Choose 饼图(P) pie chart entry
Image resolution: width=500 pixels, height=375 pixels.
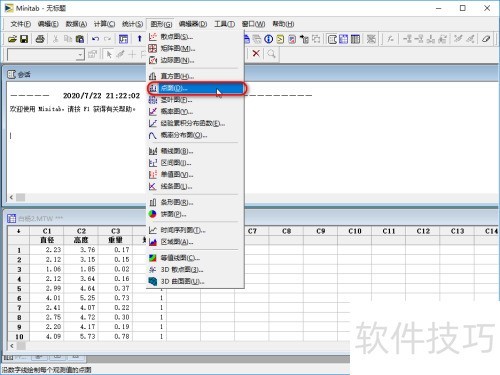[x=195, y=214]
